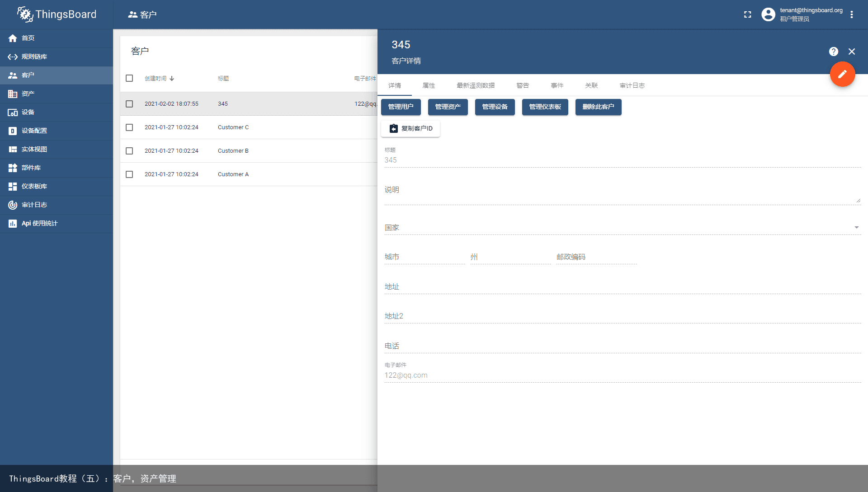This screenshot has width=868, height=492.
Task: Click the 删除此客户 button
Action: point(599,107)
